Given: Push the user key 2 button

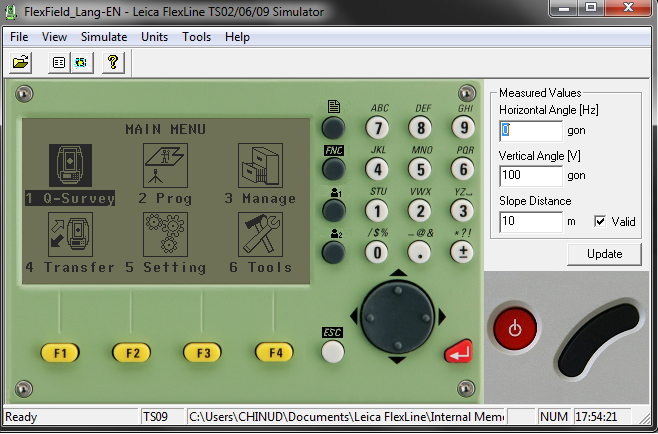Looking at the screenshot, I should click(x=333, y=253).
